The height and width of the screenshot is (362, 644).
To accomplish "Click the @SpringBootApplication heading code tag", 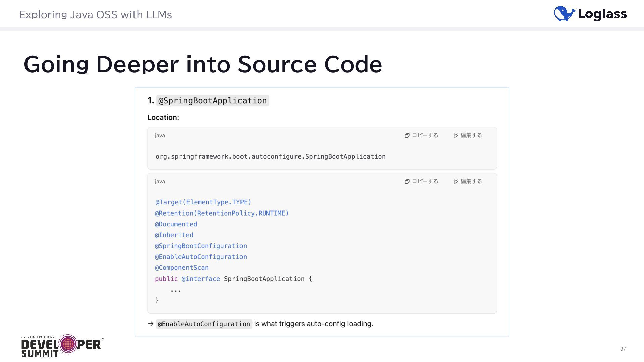I will pyautogui.click(x=212, y=101).
